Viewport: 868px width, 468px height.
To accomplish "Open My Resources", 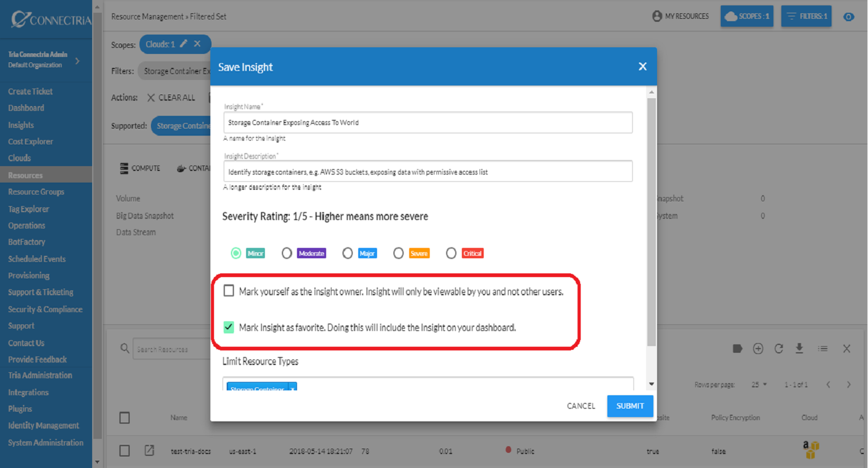I will click(x=680, y=16).
